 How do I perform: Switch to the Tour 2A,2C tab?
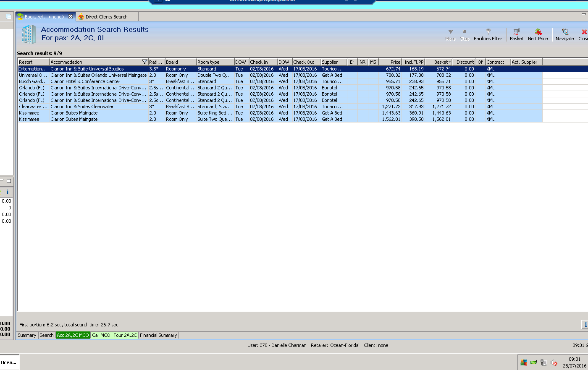[125, 335]
